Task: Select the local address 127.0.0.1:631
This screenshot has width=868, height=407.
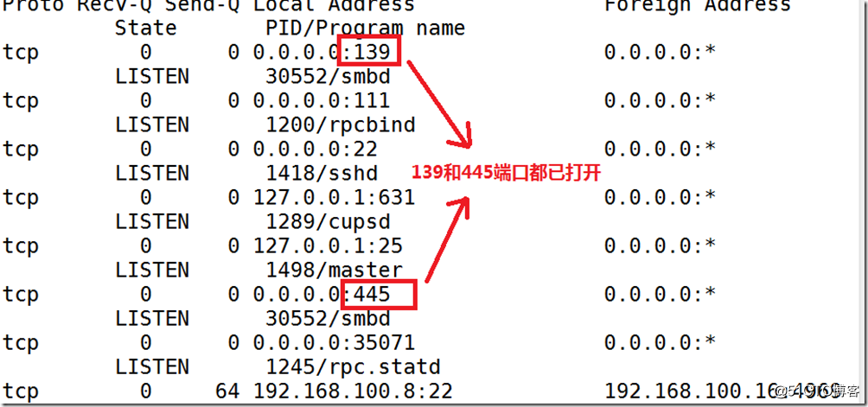Action: 334,197
